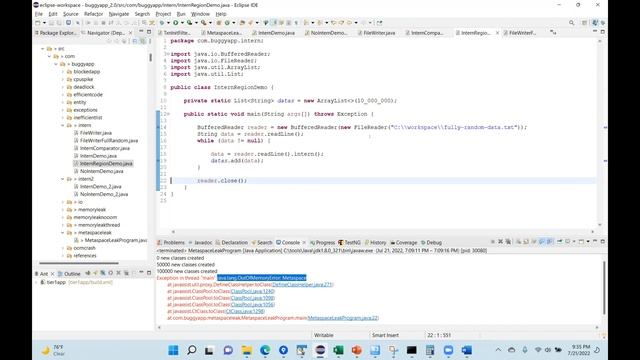Click Remove All Terminated Launches icon
This screenshot has width=640, height=360.
509,242
